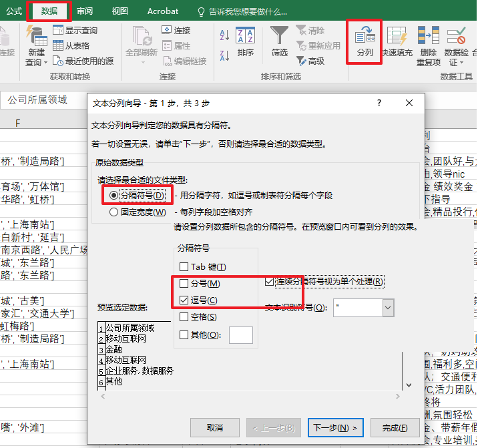Click cell containing '延吉'

pos(43,237)
